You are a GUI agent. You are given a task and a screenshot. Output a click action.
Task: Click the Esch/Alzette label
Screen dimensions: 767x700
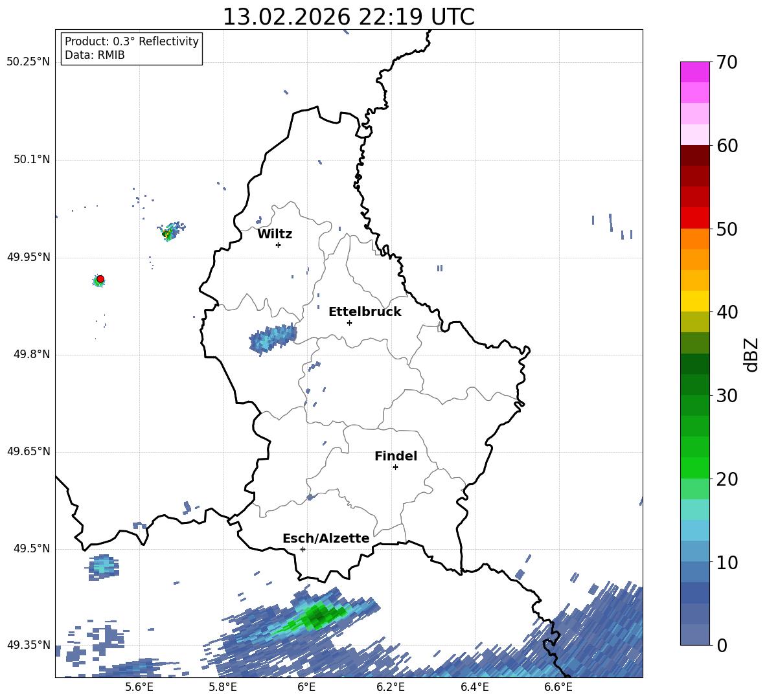326,538
